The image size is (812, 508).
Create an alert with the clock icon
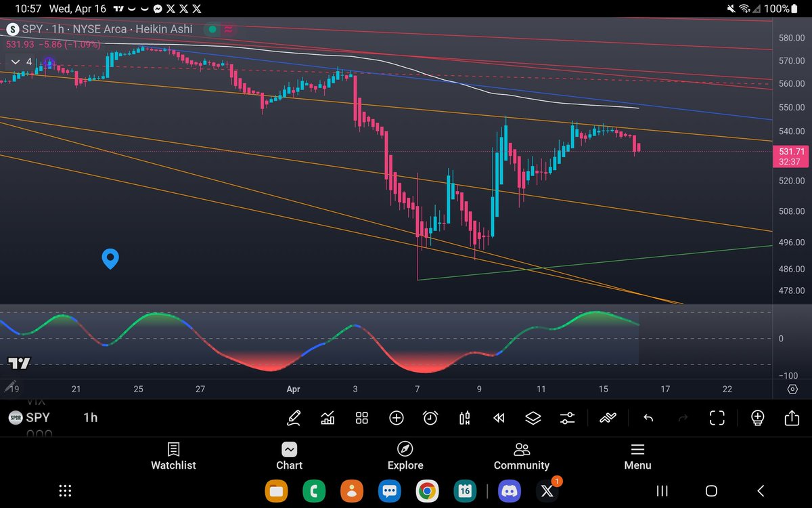(430, 418)
